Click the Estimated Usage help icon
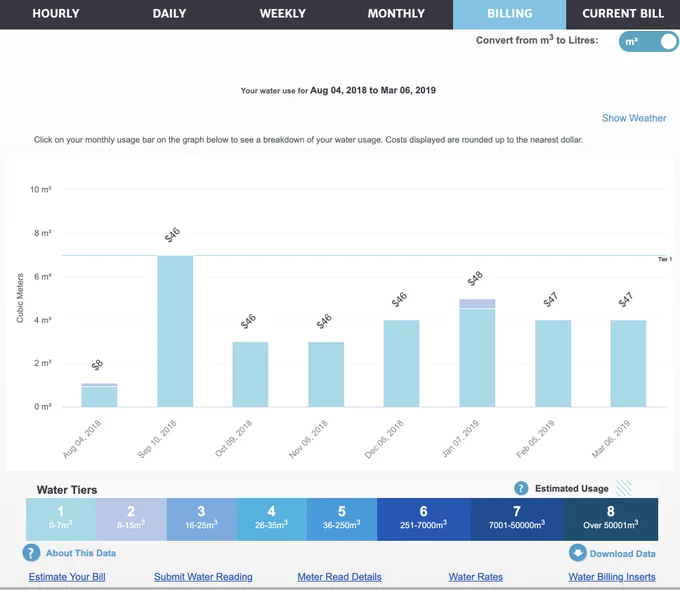Viewport: 680px width, 590px height. pos(521,488)
